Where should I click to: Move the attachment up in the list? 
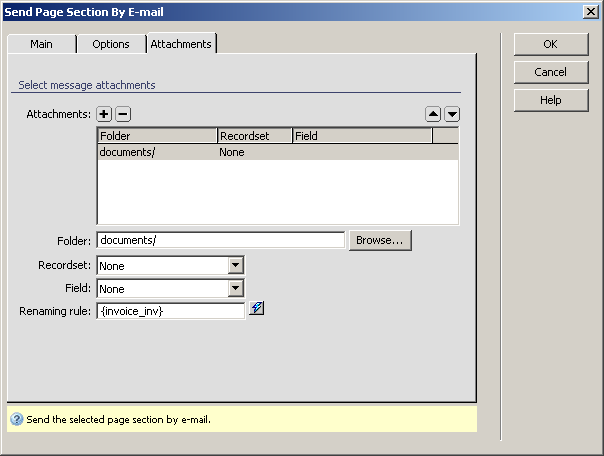point(433,115)
